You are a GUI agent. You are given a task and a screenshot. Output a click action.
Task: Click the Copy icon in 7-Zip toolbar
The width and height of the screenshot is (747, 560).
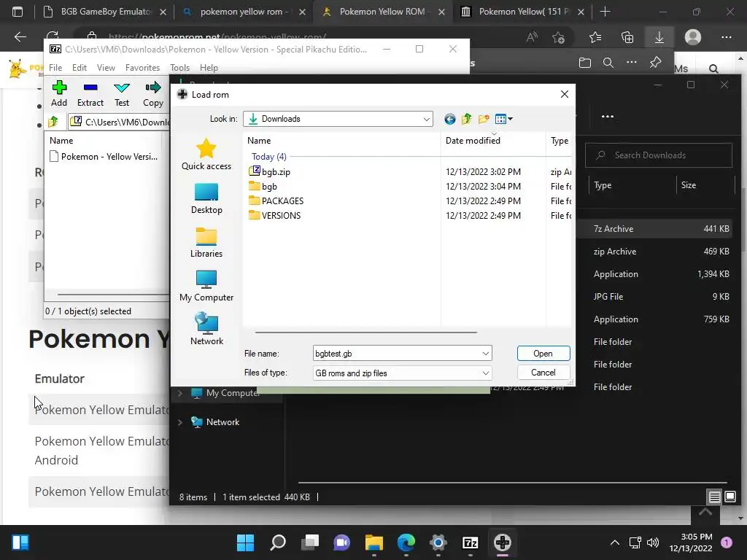[153, 93]
